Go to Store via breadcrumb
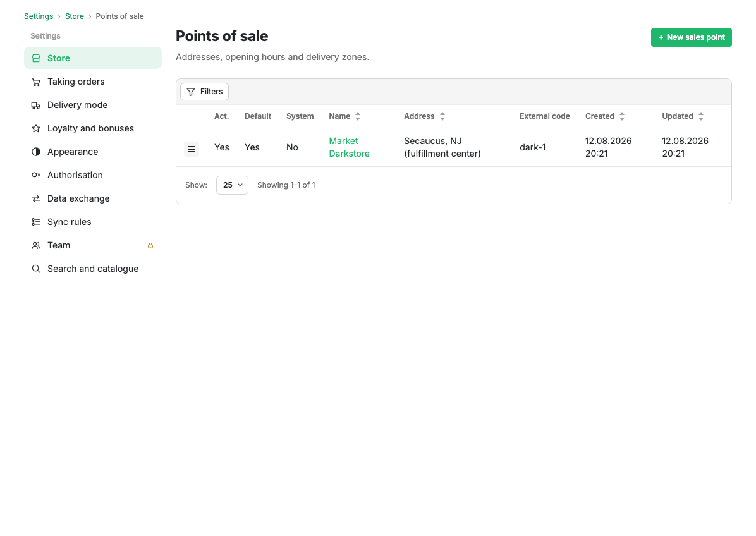Screen dimensions: 756x536 (74, 16)
